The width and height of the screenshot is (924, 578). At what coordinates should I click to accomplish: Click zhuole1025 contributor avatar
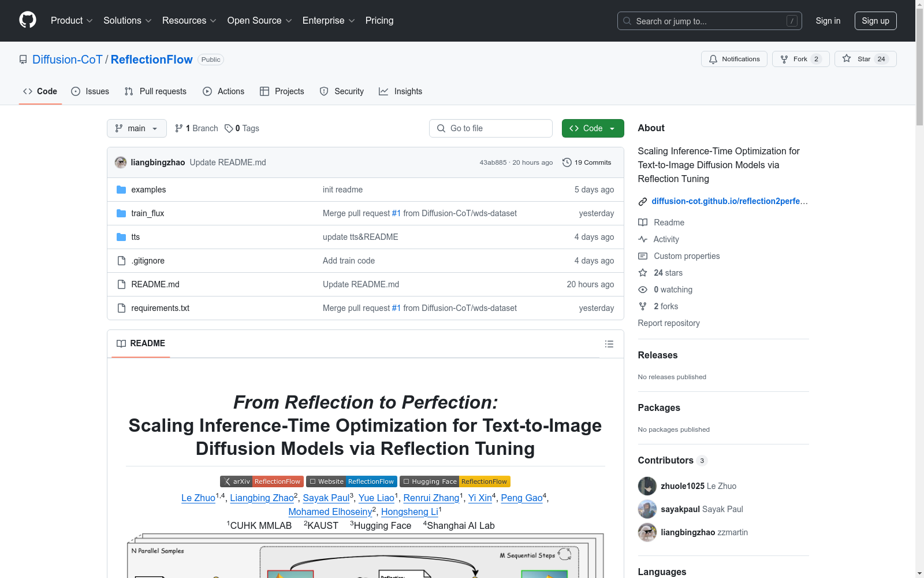(647, 486)
